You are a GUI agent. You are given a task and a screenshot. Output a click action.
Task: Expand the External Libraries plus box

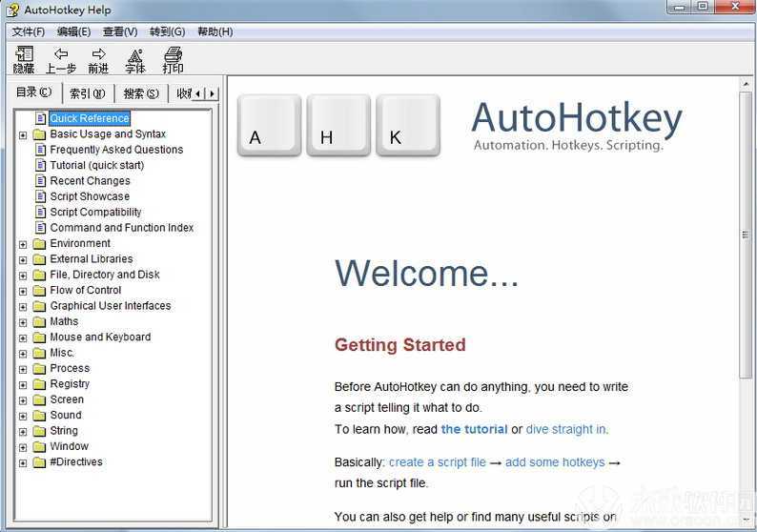[23, 259]
